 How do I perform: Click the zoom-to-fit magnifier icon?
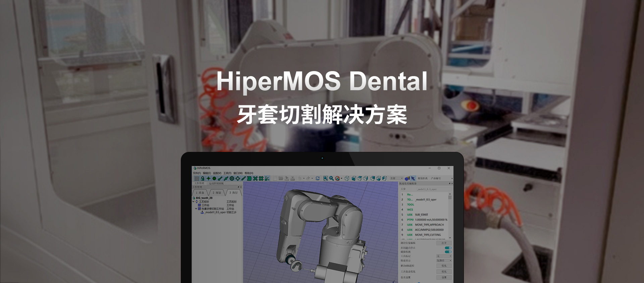tap(325, 178)
